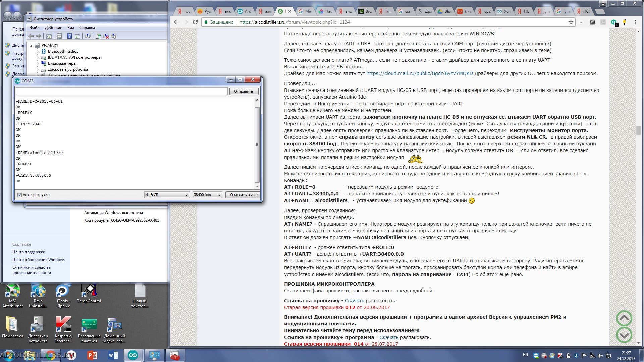Click Scan for hardware changes icon

(88, 36)
